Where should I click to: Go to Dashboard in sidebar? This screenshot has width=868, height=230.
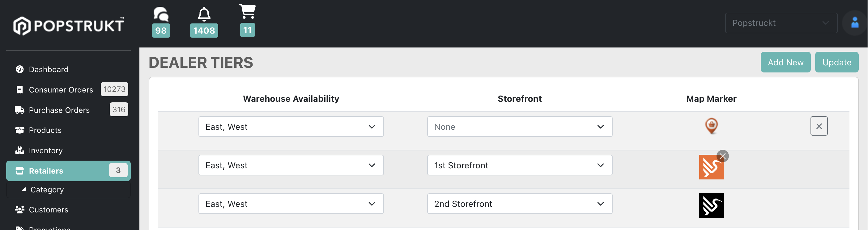(49, 69)
